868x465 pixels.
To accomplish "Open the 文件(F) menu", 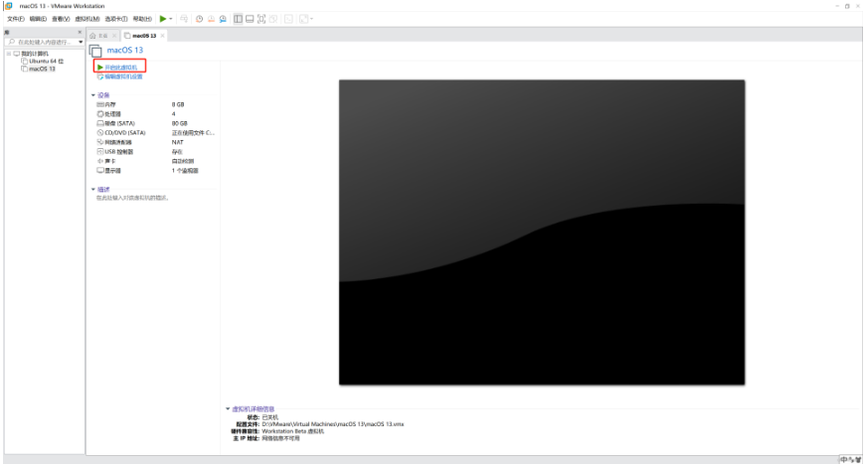I will coord(15,19).
